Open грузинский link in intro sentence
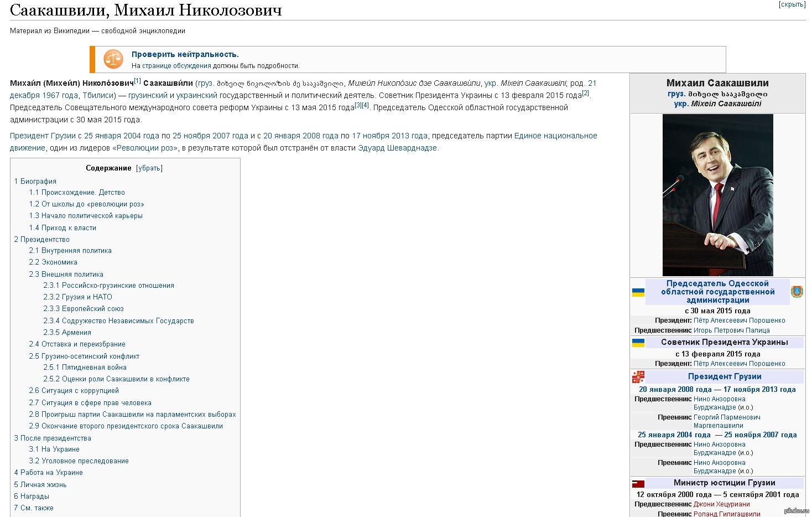 point(148,95)
